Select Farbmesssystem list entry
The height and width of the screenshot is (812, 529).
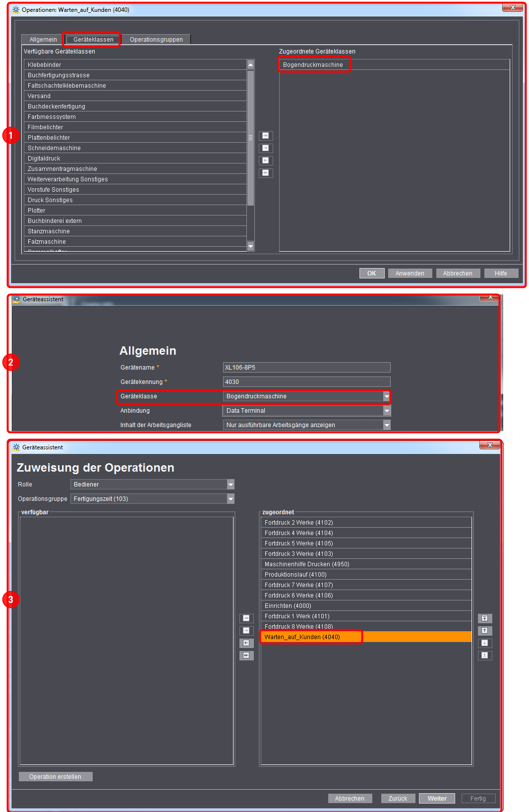click(x=135, y=117)
